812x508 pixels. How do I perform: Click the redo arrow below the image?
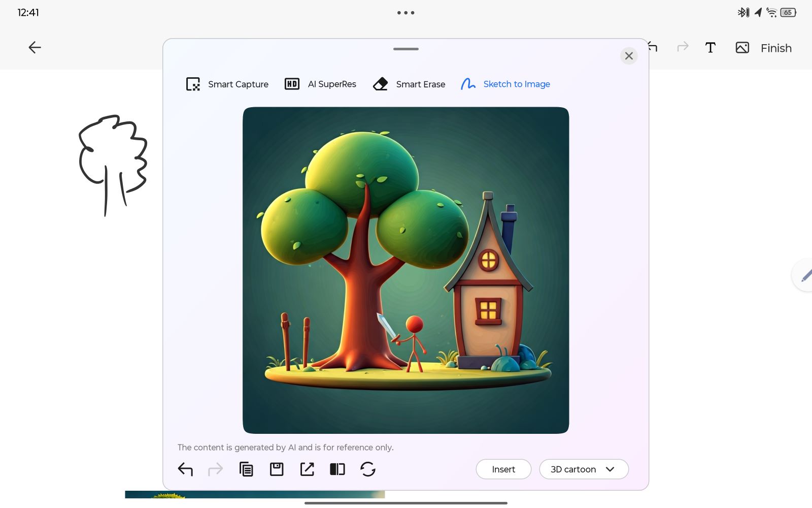(x=216, y=469)
